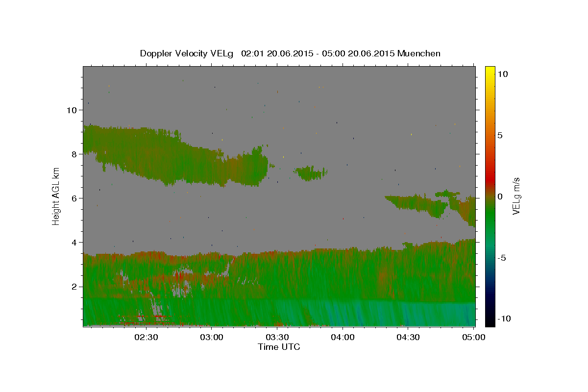Click the 'VELg m/s' colorbar title
Viewport: 588px width, 392px height.
click(516, 196)
